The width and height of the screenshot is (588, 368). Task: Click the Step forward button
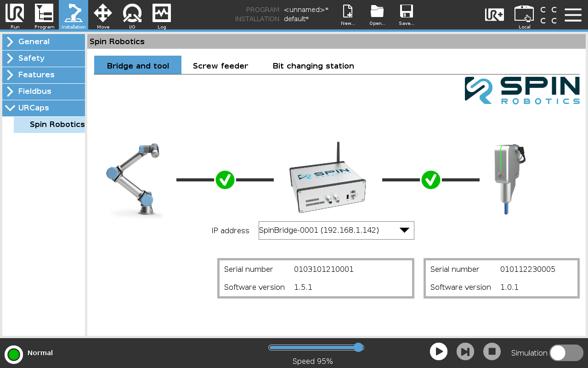465,352
